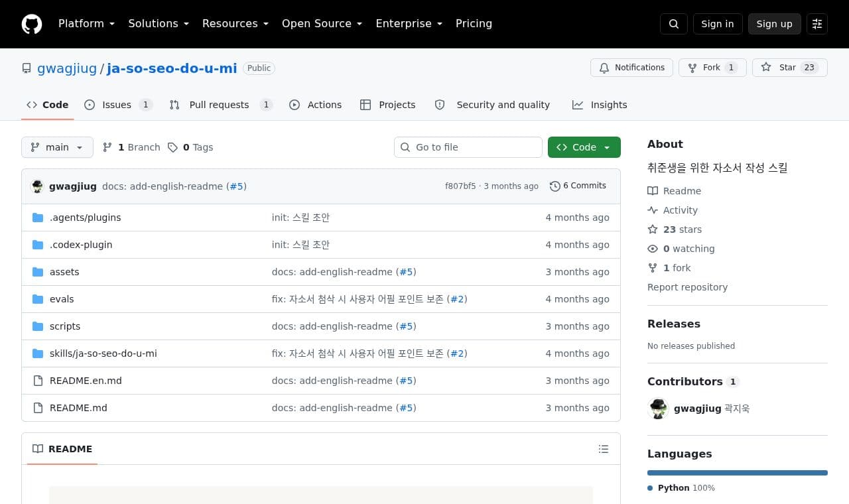Screen dimensions: 849x504
Task: Click the scripts folder icon
Action: click(x=38, y=326)
